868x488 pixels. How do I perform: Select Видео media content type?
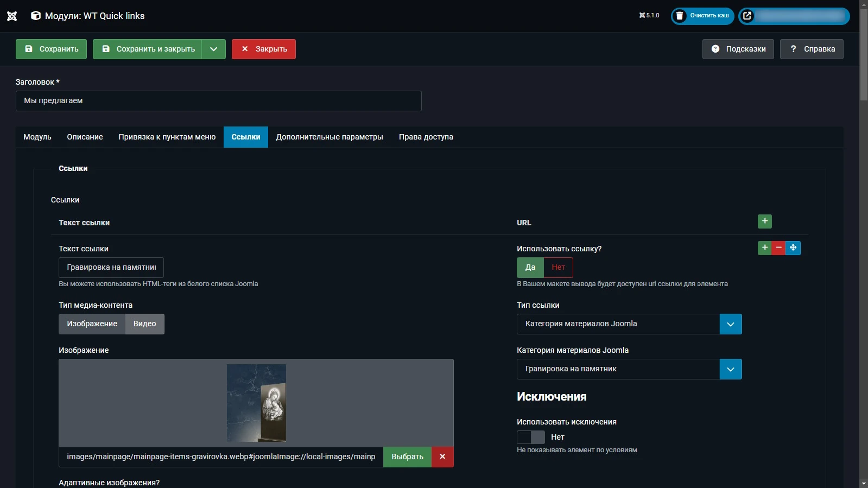(144, 324)
